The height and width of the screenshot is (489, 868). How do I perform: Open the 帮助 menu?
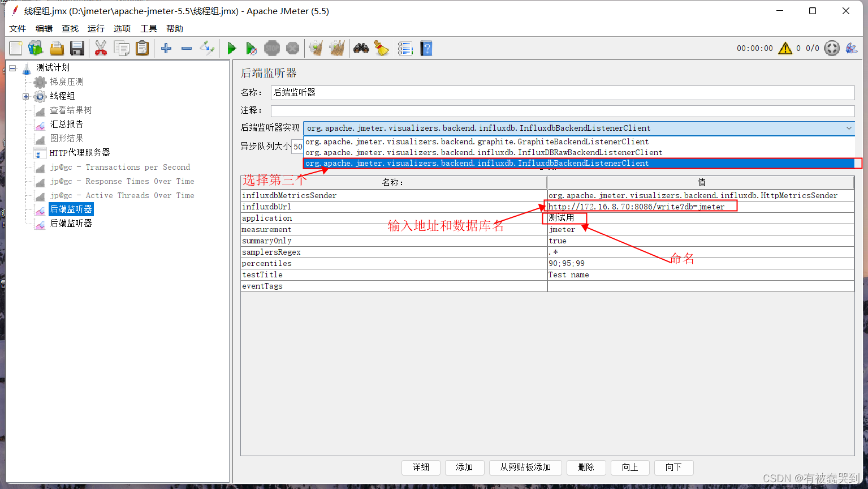(175, 29)
